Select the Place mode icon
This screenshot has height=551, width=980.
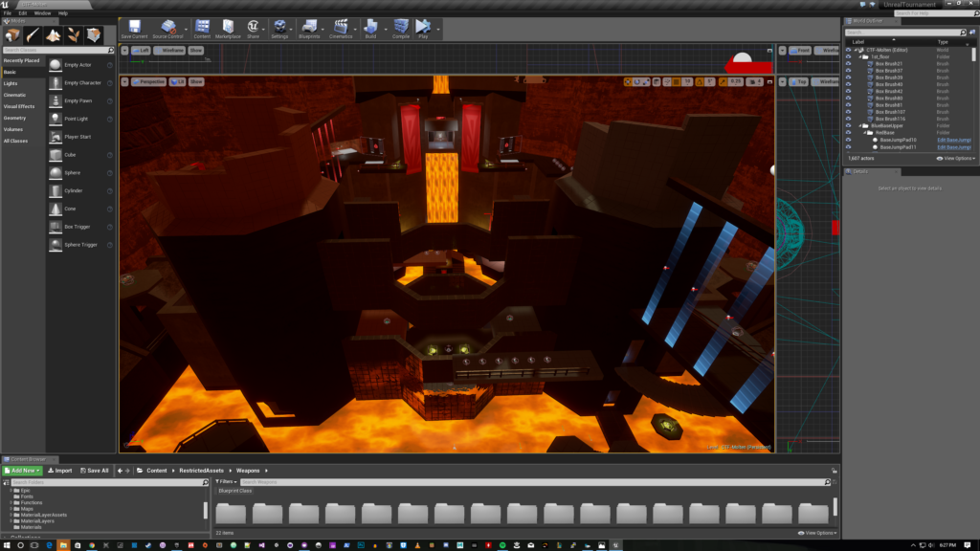[x=12, y=35]
